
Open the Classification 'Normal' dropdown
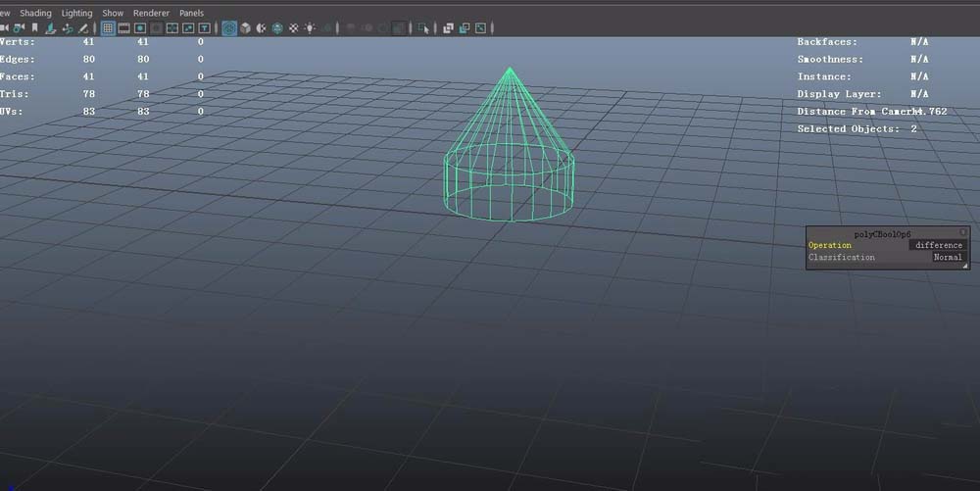(948, 257)
